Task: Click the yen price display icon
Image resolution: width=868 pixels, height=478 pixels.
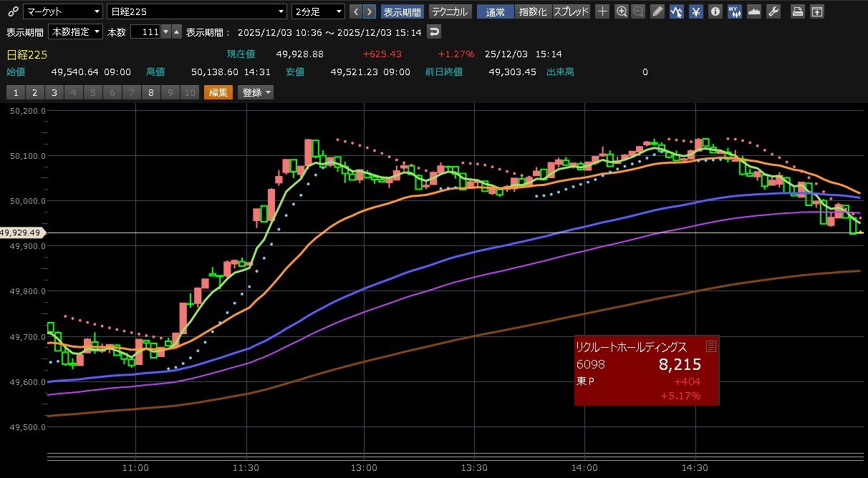Action: 695,11
